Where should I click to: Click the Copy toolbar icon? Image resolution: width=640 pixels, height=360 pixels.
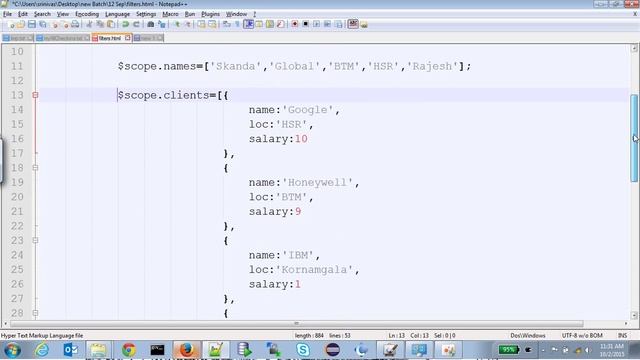[x=100, y=24]
